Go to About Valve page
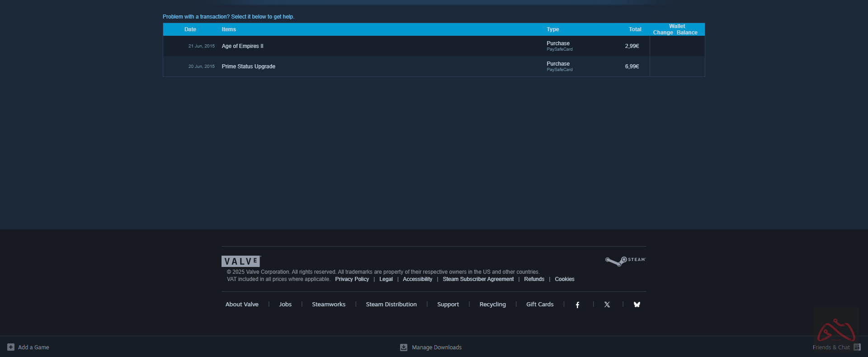868x357 pixels. (242, 305)
